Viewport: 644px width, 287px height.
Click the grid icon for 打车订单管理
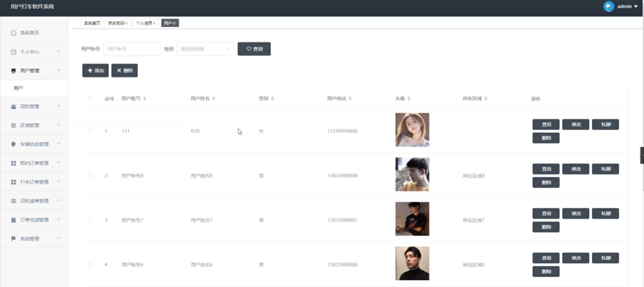(x=13, y=182)
